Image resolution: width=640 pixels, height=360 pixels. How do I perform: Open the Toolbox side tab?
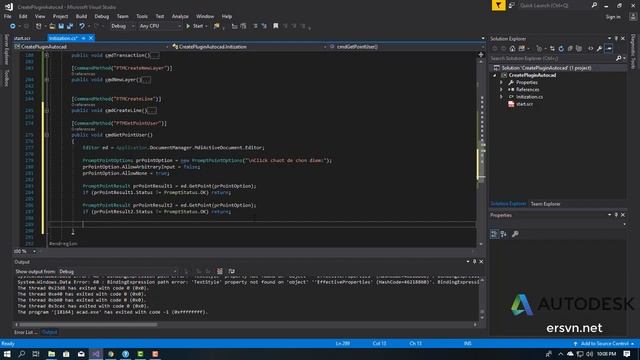[7, 78]
